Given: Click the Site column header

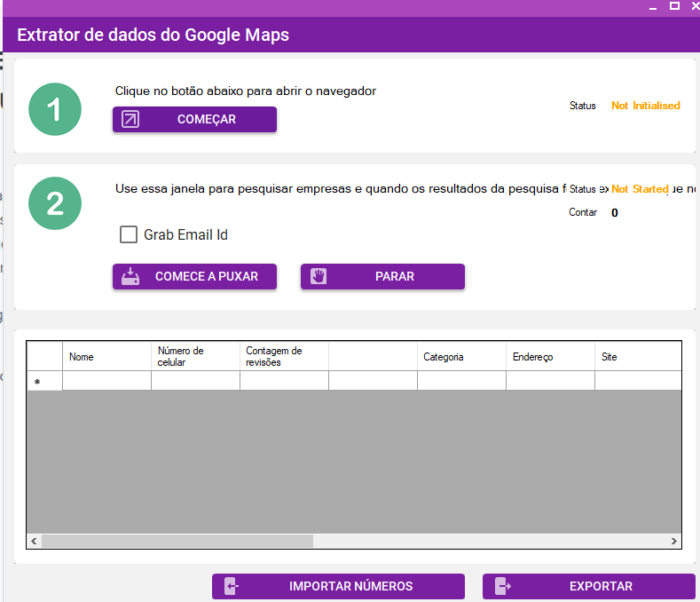Looking at the screenshot, I should [638, 357].
